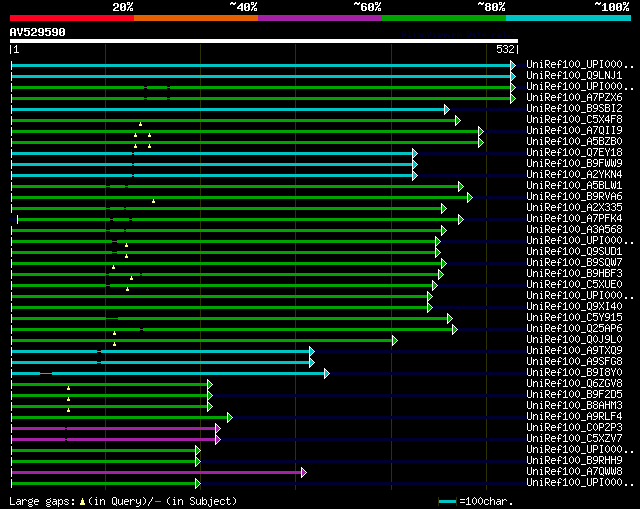Click the cyan ~100% identity legend segment
Viewport: 640px width, 509px height.
tap(569, 18)
